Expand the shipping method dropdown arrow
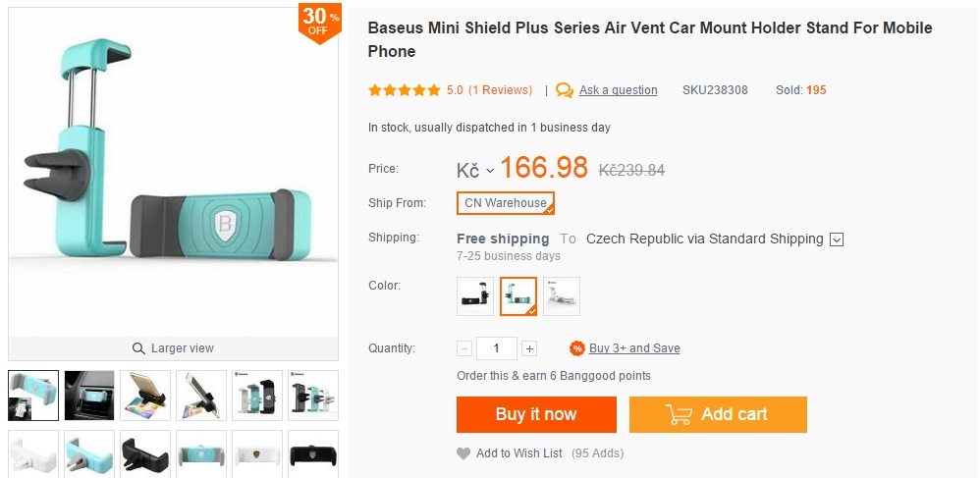The width and height of the screenshot is (980, 478). (837, 239)
